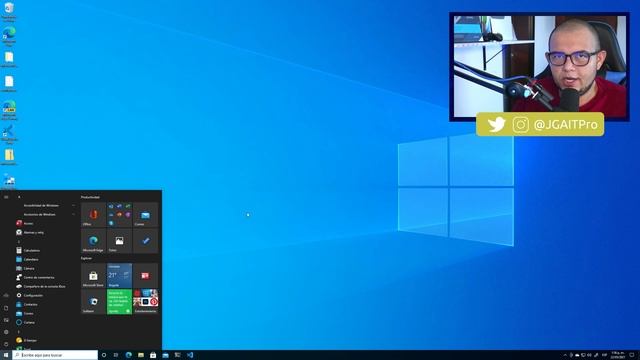
Task: Open user account icon in Start sidebar
Action: (6, 296)
